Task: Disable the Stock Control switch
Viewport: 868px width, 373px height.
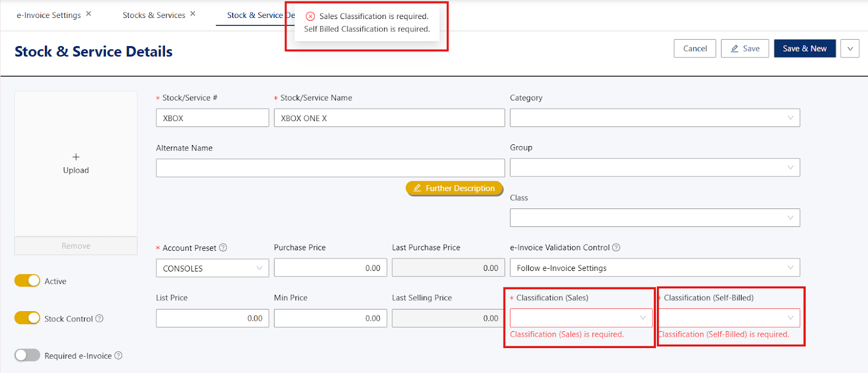Action: click(27, 318)
